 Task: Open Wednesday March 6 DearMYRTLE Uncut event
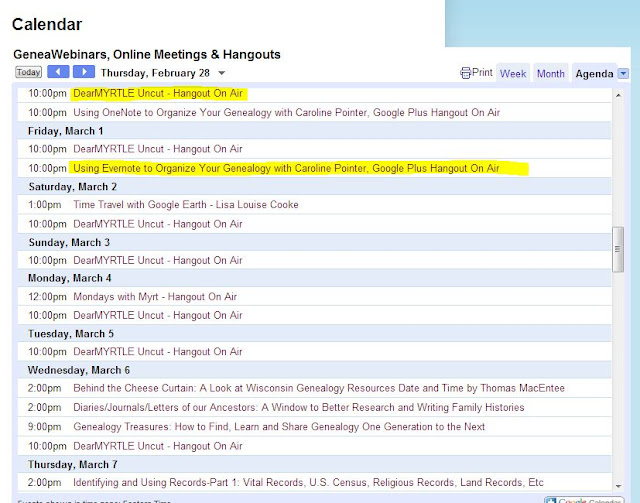(x=158, y=446)
